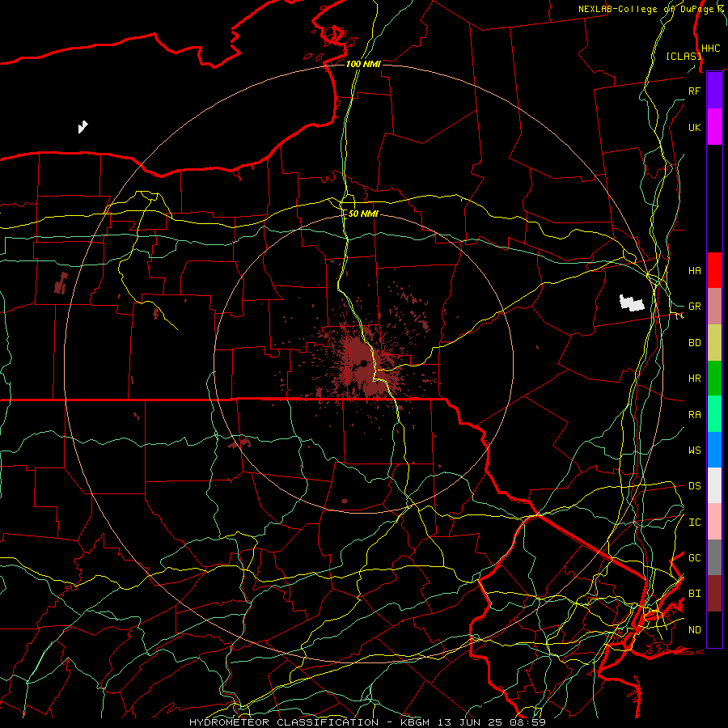Click the KBGM radar station identifier
The image size is (728, 728).
pyautogui.click(x=415, y=722)
